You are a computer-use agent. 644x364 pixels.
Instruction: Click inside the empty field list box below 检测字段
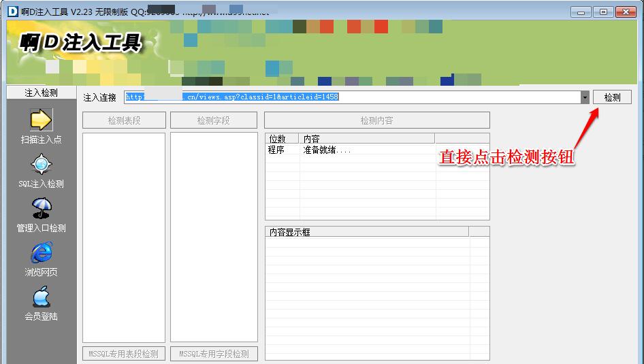[214, 237]
